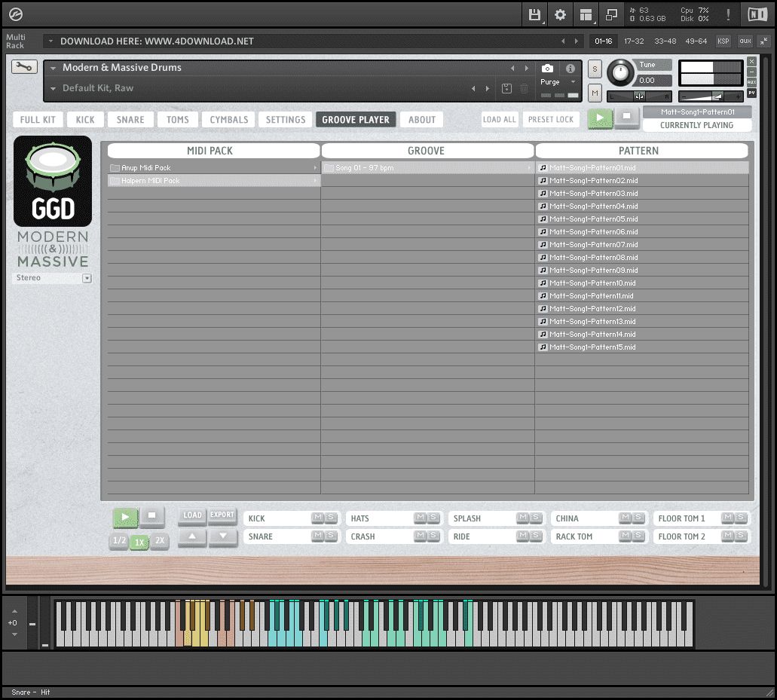Mute the HATS groove track
The image size is (777, 700).
pyautogui.click(x=421, y=518)
